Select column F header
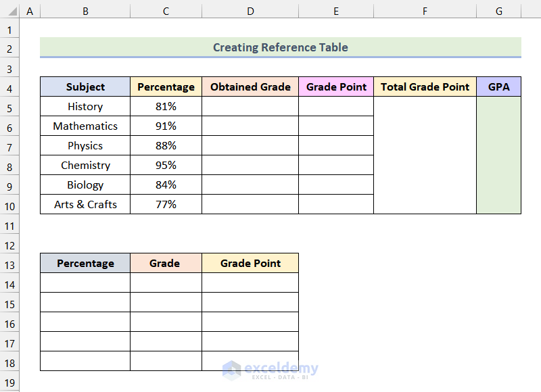 tap(425, 11)
